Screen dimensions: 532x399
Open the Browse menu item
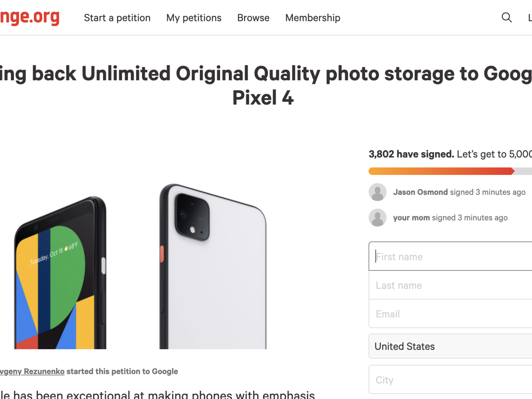click(x=253, y=18)
